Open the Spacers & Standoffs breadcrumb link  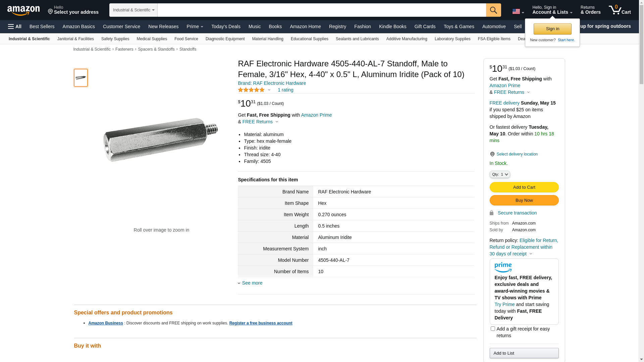pyautogui.click(x=156, y=49)
